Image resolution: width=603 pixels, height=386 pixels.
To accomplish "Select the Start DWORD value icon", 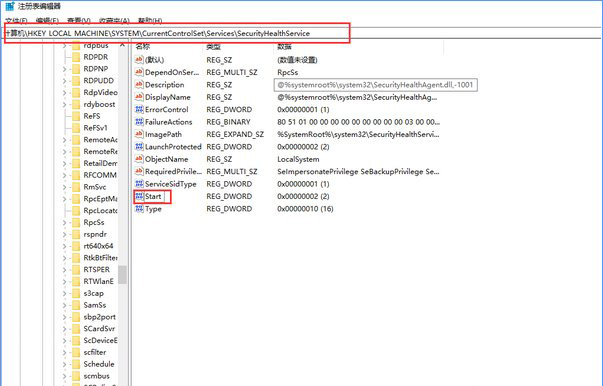I will (x=139, y=196).
